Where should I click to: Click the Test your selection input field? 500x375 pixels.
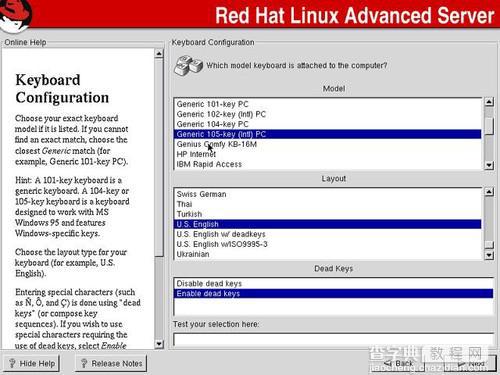click(x=333, y=339)
